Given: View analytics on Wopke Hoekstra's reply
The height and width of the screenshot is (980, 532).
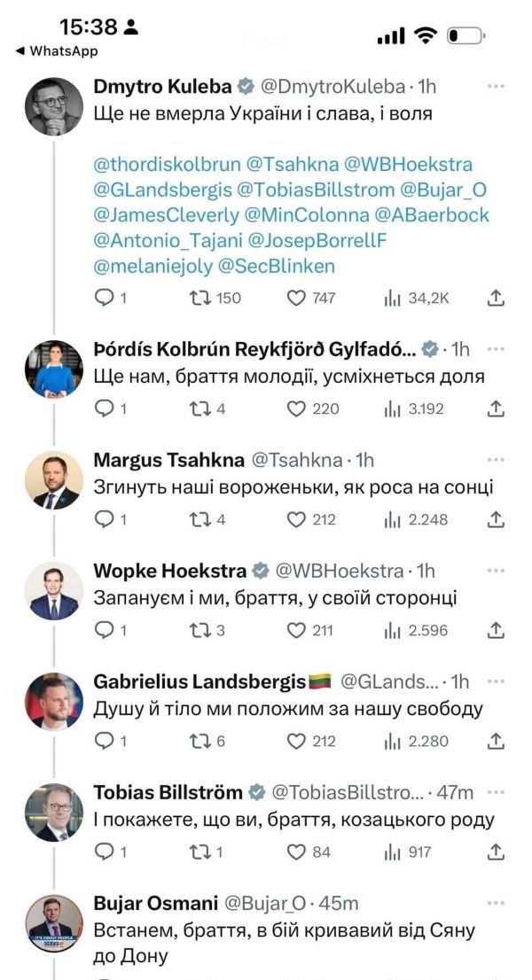Looking at the screenshot, I should click(393, 630).
